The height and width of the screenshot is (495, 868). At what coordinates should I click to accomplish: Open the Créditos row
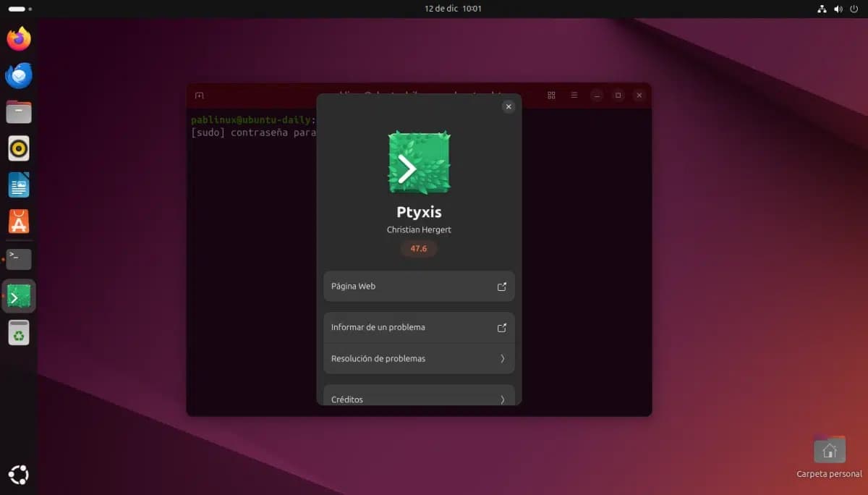[x=419, y=397]
